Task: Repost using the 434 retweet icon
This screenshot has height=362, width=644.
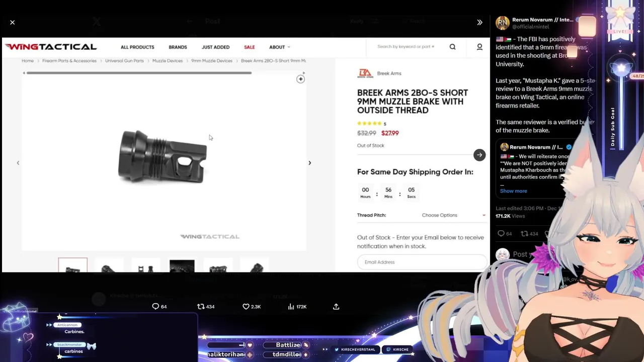Action: [x=206, y=307]
